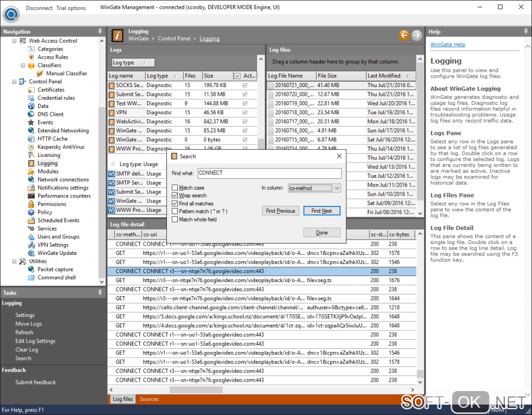This screenshot has width=532, height=415.
Task: Collapse the Utilities tree node
Action: [14, 261]
